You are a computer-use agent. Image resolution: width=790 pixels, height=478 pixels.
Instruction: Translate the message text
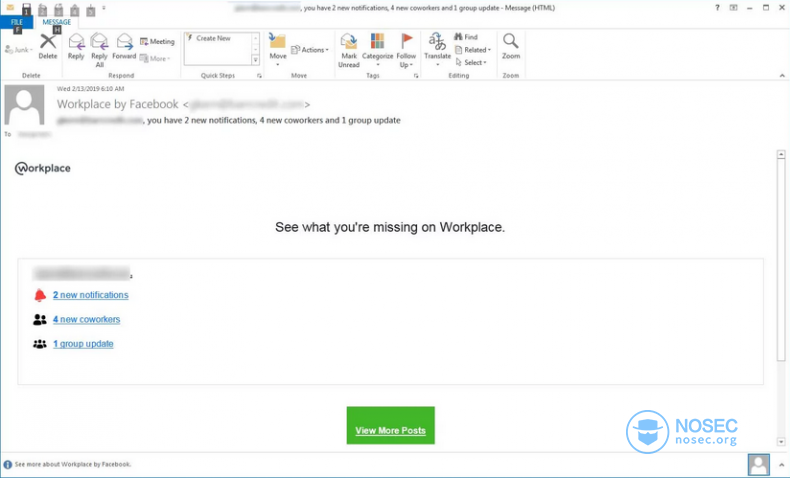[x=437, y=50]
